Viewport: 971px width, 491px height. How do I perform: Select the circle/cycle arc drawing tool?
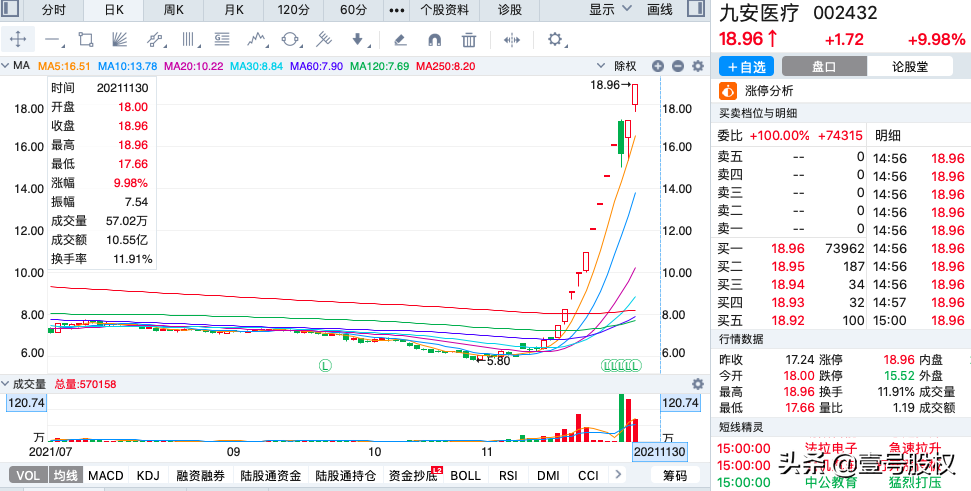[x=290, y=40]
